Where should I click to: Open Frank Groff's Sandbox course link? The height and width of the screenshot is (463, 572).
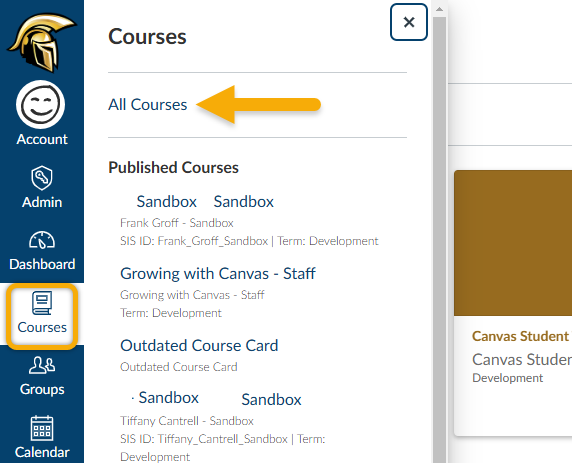205,201
